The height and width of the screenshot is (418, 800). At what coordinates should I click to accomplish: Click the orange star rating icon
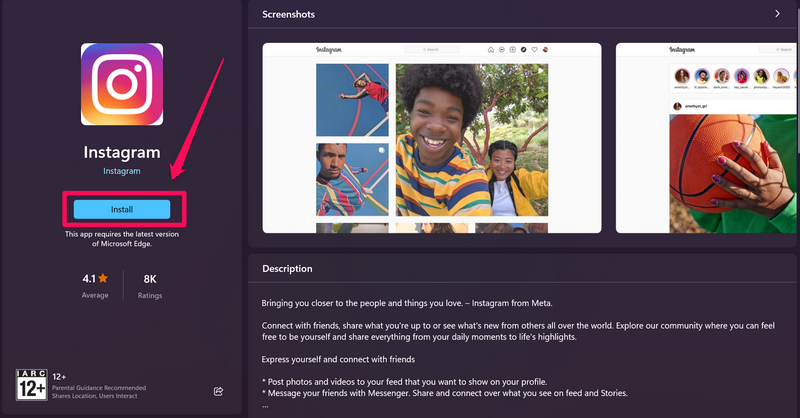point(103,278)
